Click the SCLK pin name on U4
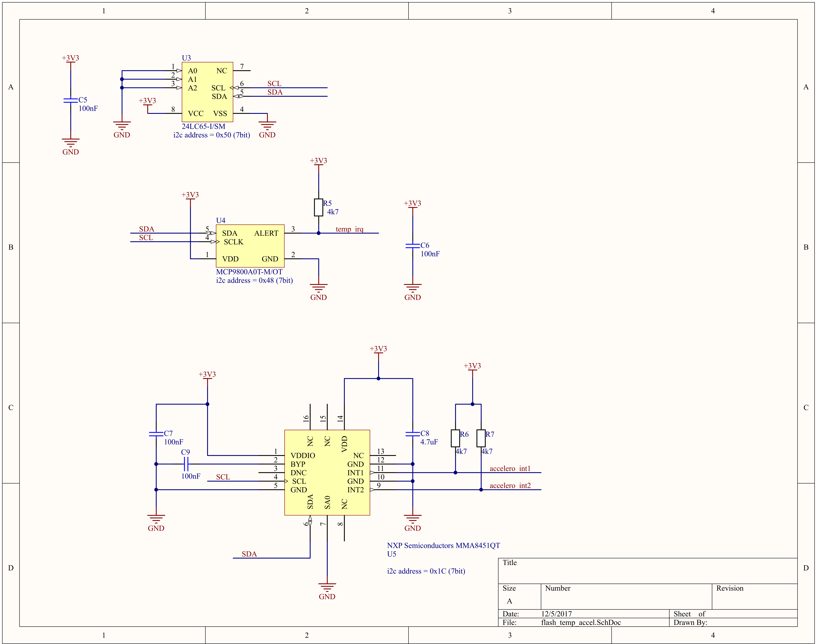The height and width of the screenshot is (644, 816). (233, 242)
